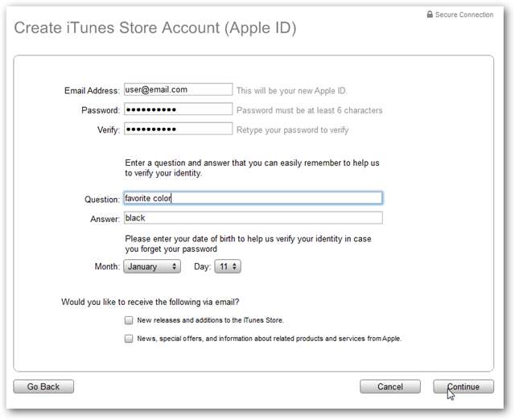Click the 'Verify:' label

pyautogui.click(x=109, y=130)
